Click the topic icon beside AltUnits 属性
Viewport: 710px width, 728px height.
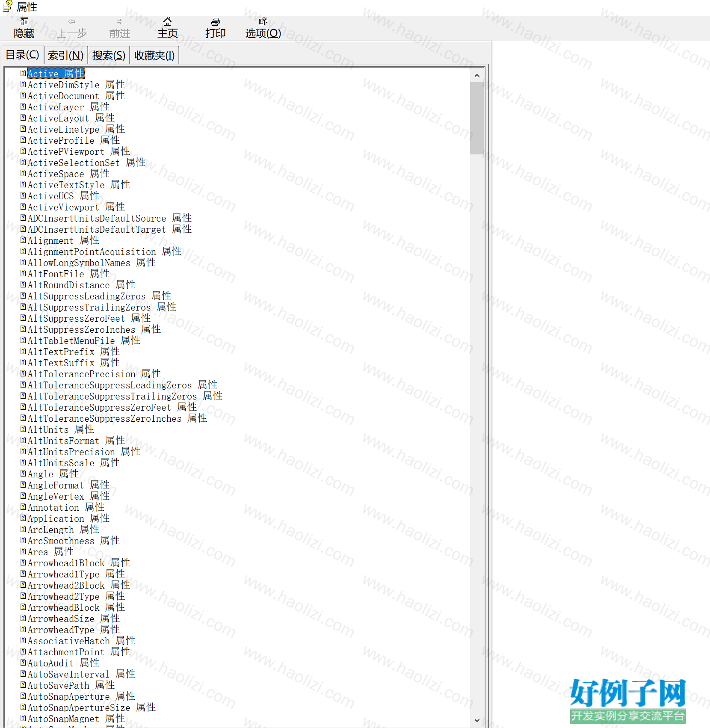pyautogui.click(x=23, y=429)
